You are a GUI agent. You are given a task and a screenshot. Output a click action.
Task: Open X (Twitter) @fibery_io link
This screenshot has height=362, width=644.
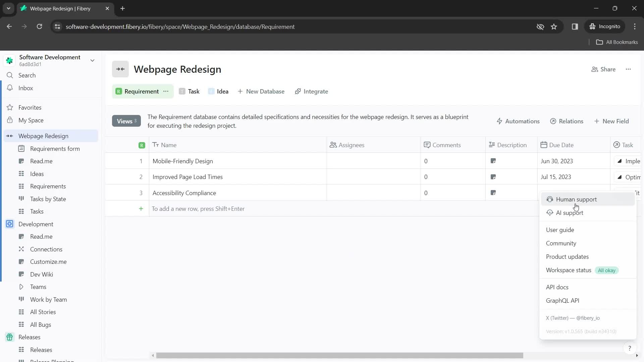coord(573,318)
